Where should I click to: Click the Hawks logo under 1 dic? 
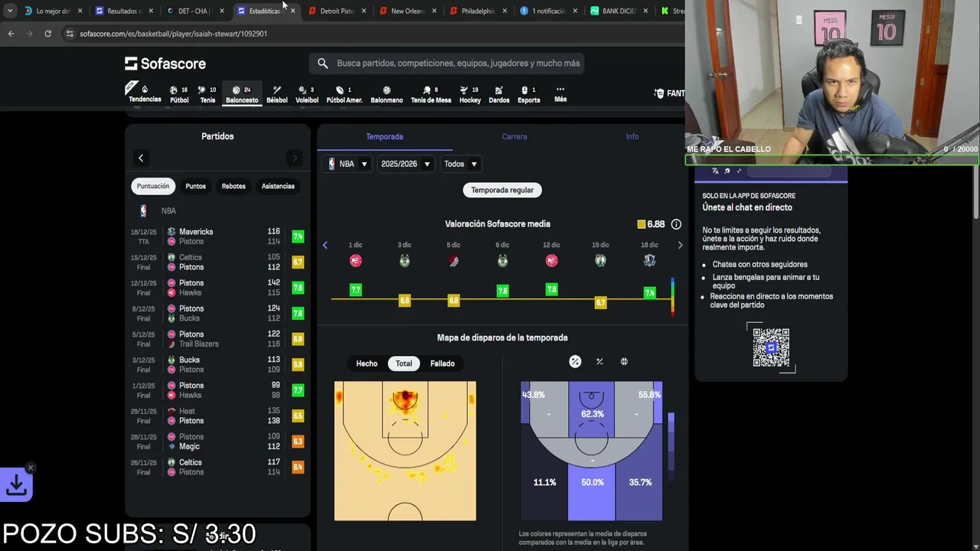(x=355, y=261)
